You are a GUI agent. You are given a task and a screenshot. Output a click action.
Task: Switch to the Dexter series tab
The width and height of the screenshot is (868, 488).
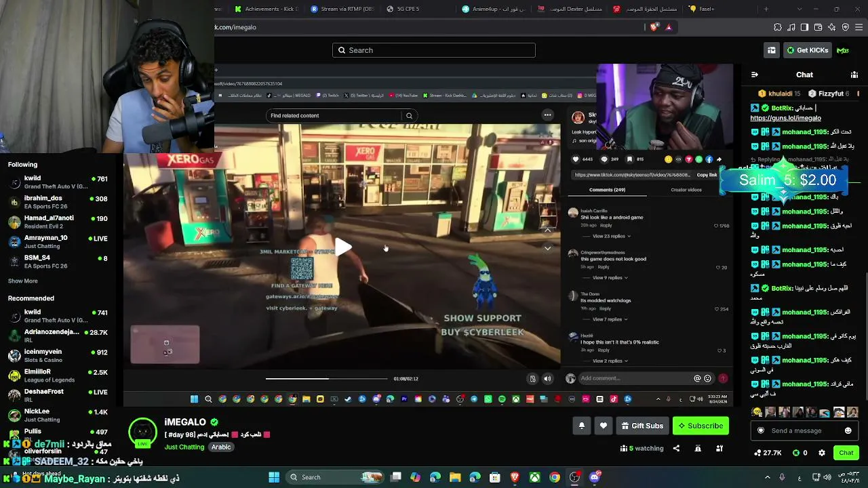click(x=570, y=9)
